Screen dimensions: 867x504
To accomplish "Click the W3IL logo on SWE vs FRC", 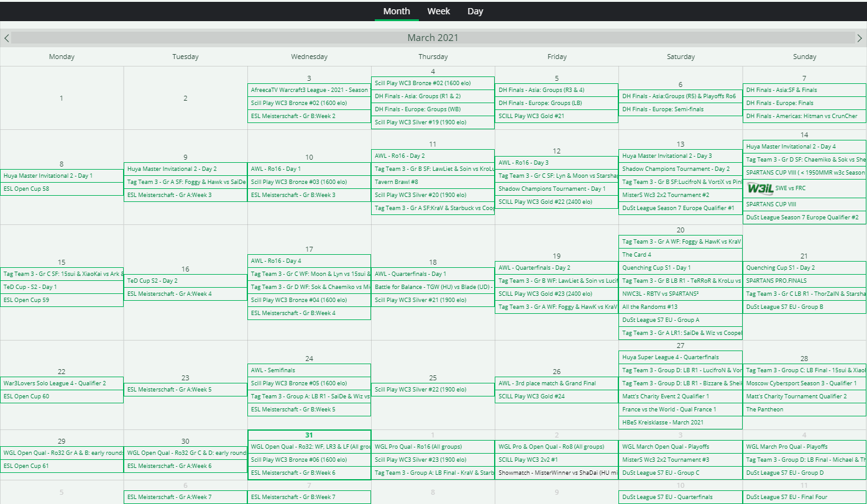I will point(759,188).
